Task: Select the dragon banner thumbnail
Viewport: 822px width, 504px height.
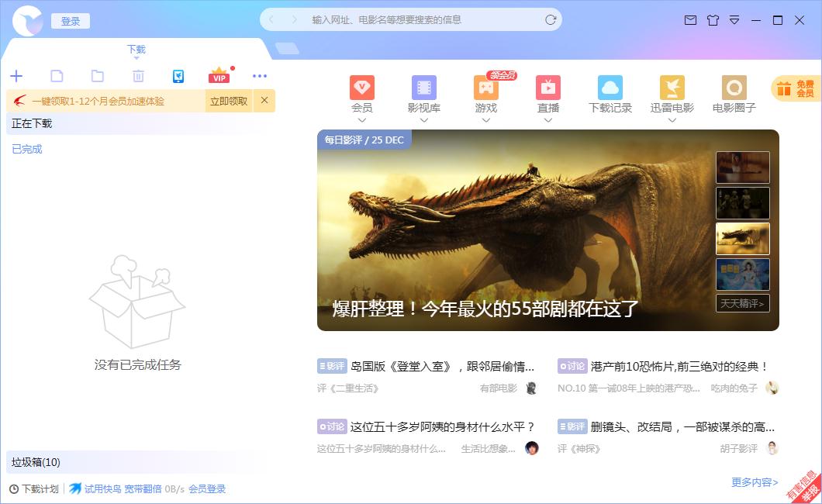Action: click(x=743, y=238)
